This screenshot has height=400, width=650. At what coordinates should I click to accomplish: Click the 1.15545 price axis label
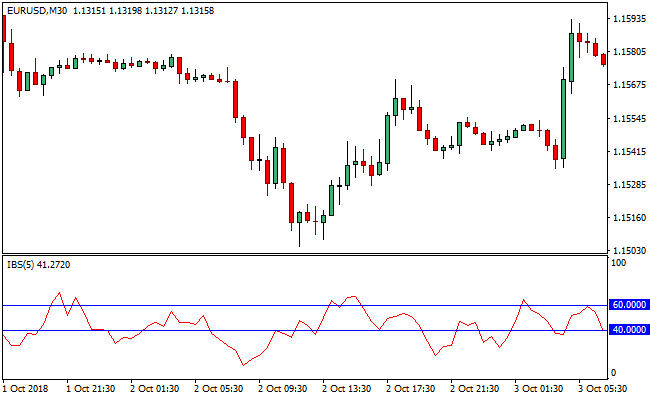pyautogui.click(x=630, y=119)
